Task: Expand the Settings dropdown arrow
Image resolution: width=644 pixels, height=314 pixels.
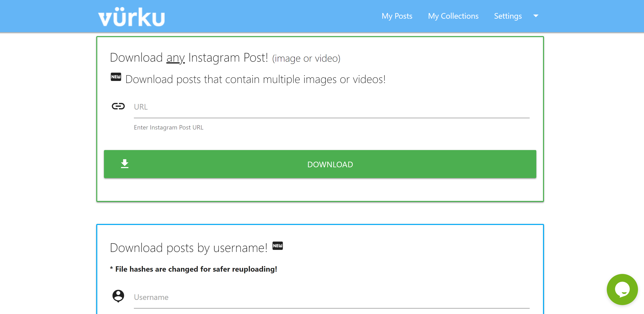Action: click(x=536, y=16)
